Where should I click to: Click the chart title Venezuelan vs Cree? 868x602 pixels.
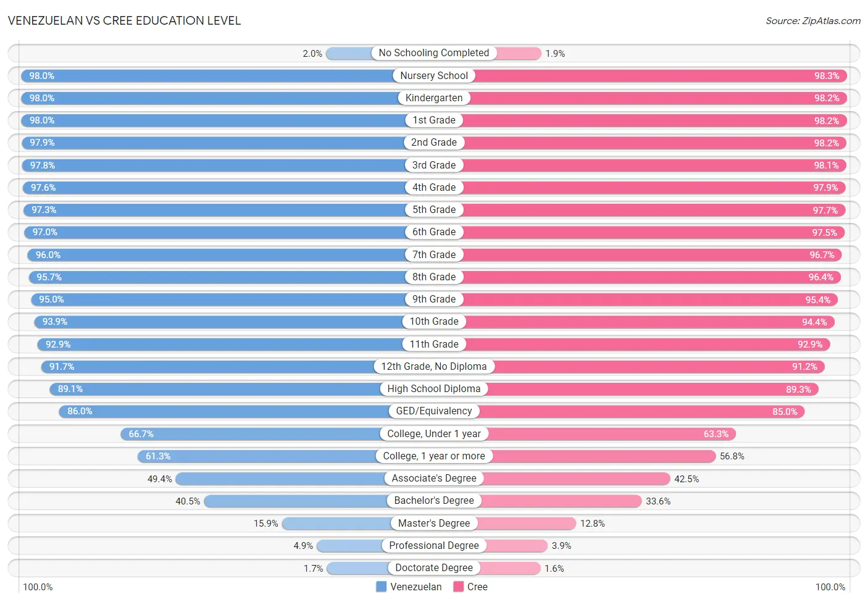pyautogui.click(x=124, y=20)
